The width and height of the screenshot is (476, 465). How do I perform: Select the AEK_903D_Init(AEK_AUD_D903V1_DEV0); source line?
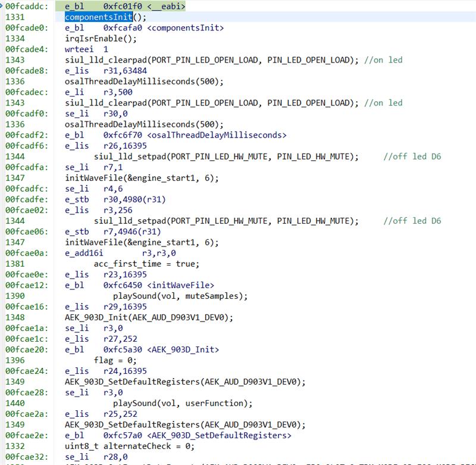coord(149,318)
